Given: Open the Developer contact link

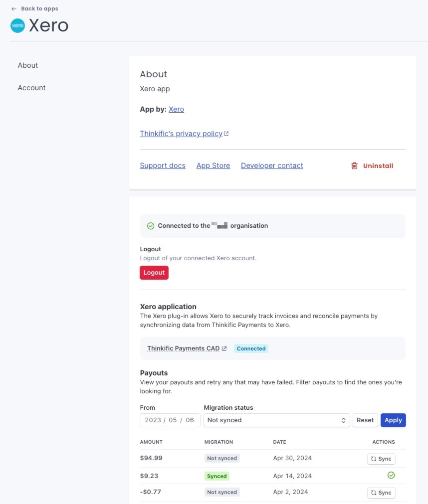Looking at the screenshot, I should [272, 166].
